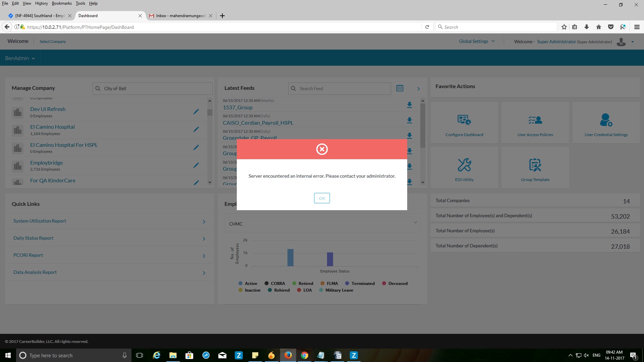Expand the BenAdmin dropdown menu
The height and width of the screenshot is (362, 644).
coord(20,58)
